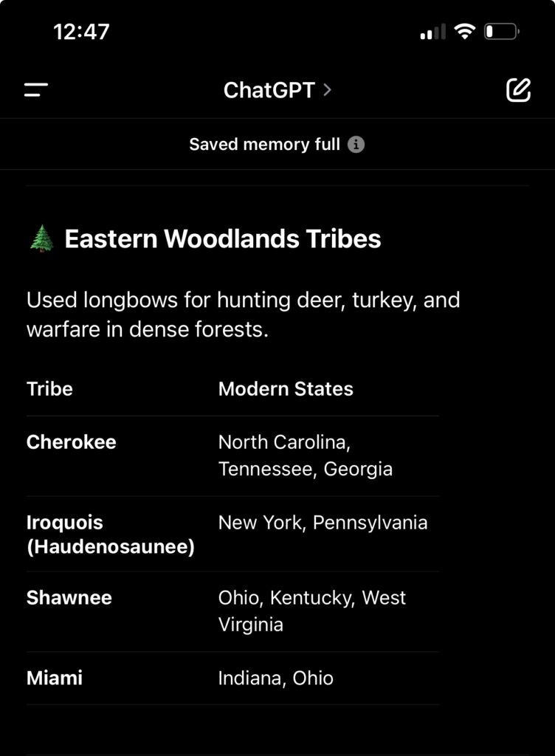Select the Shawnee tribe name
This screenshot has height=756, width=555.
pos(69,597)
